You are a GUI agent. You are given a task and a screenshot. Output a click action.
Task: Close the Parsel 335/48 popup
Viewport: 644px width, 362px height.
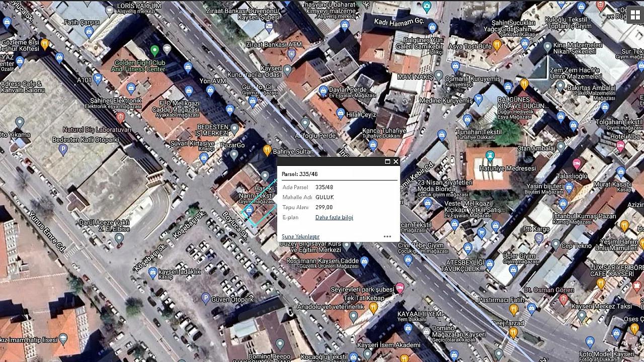coord(396,161)
